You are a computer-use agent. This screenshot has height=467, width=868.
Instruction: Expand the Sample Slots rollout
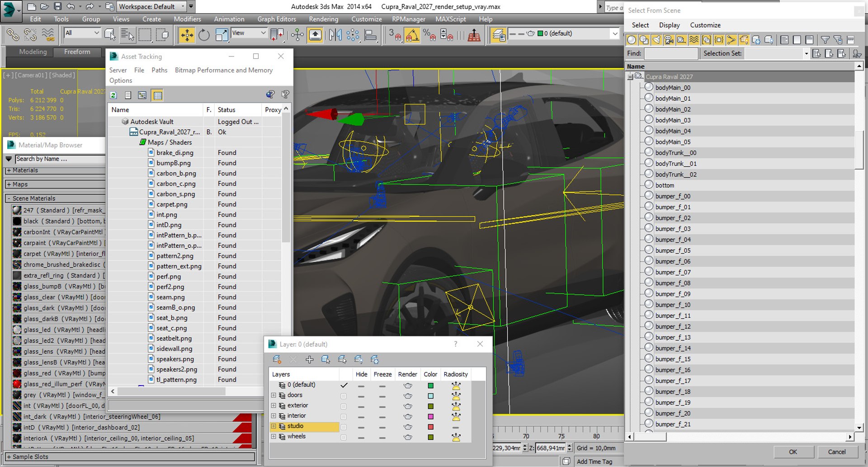click(130, 457)
